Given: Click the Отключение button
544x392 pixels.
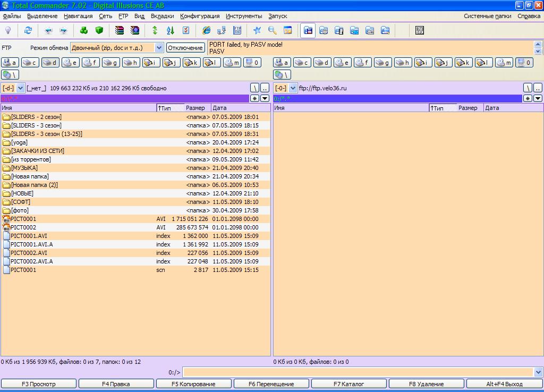Looking at the screenshot, I should pos(185,47).
